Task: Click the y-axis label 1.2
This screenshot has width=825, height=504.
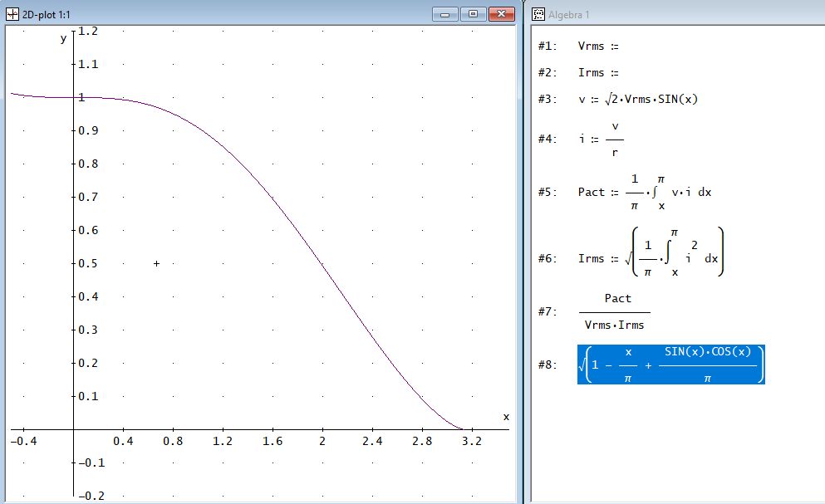Action: (x=88, y=31)
